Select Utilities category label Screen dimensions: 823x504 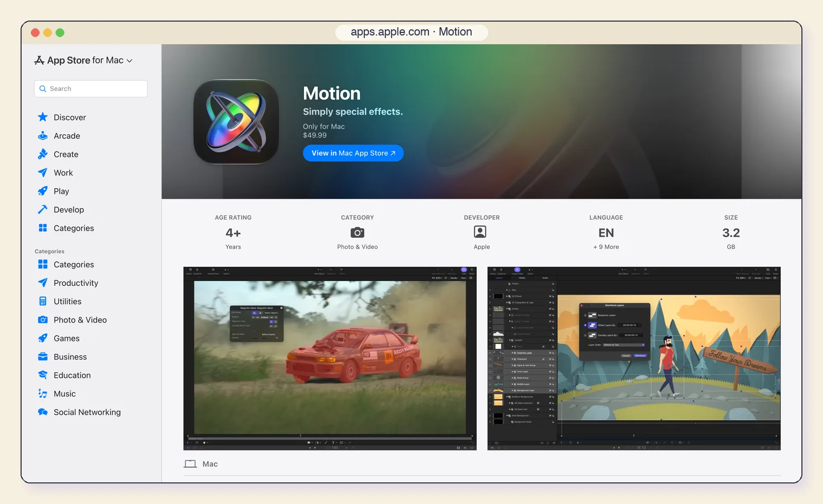[67, 301]
